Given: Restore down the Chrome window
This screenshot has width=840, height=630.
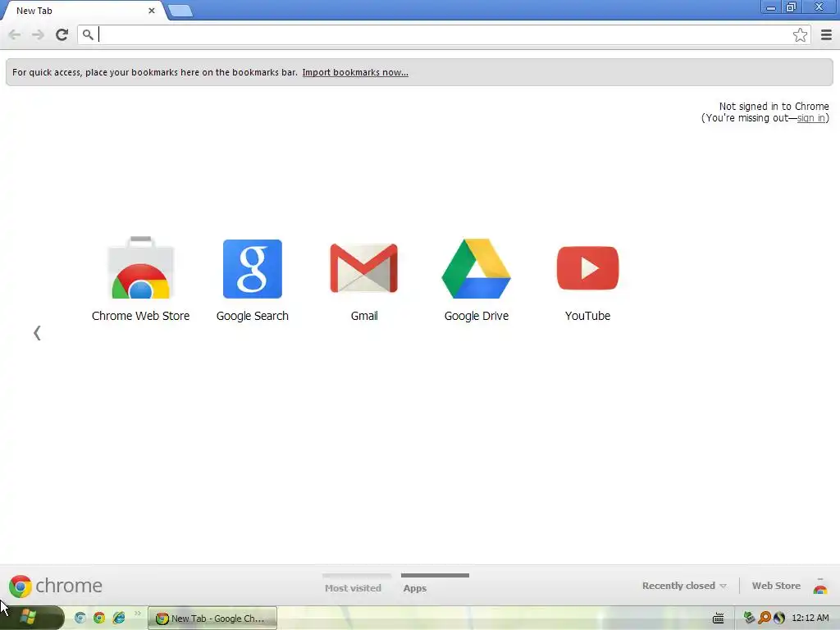Looking at the screenshot, I should (791, 7).
